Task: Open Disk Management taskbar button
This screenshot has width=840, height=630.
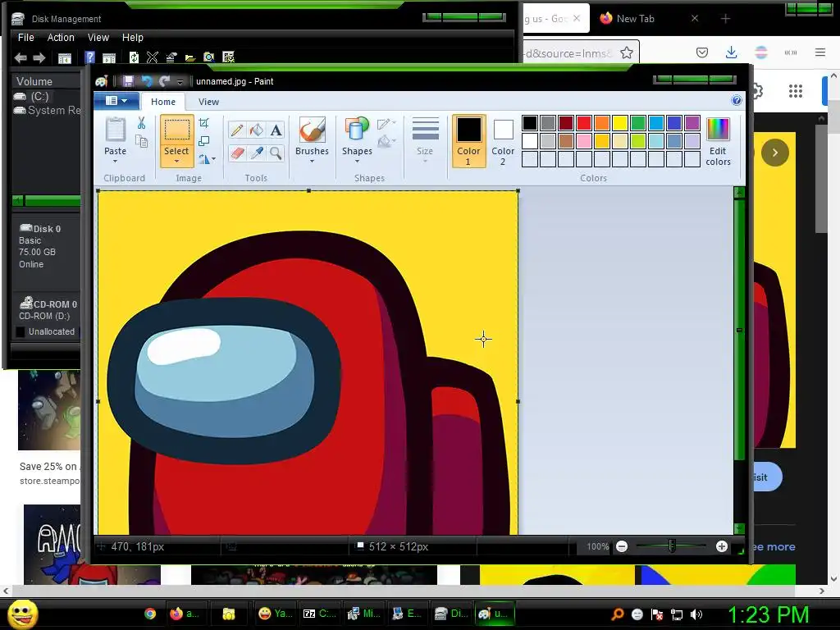Action: (x=452, y=614)
